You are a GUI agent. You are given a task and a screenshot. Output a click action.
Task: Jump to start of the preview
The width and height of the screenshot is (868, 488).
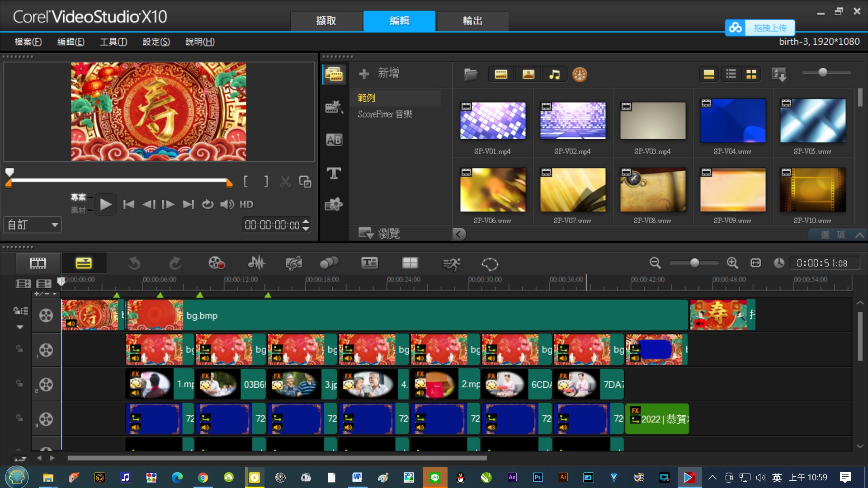coord(129,204)
